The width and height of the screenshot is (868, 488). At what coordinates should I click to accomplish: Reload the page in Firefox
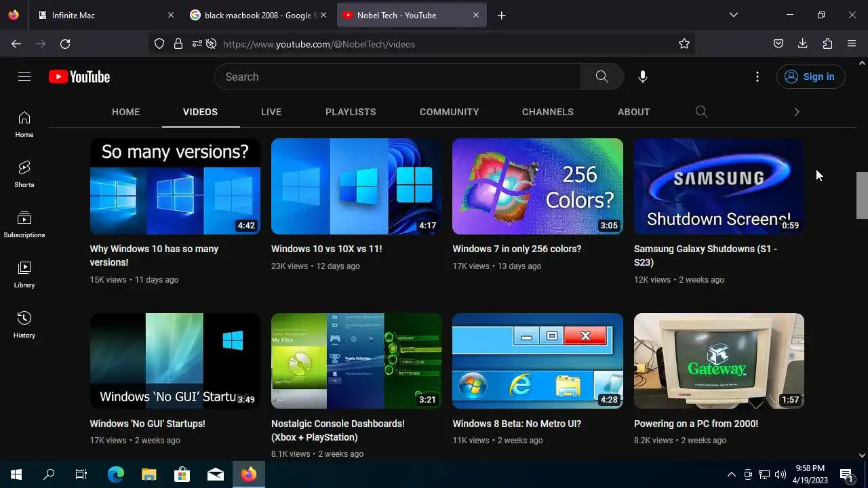point(65,44)
